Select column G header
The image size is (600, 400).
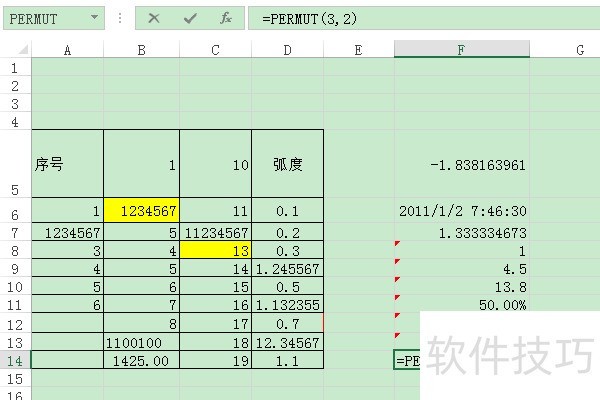point(565,50)
